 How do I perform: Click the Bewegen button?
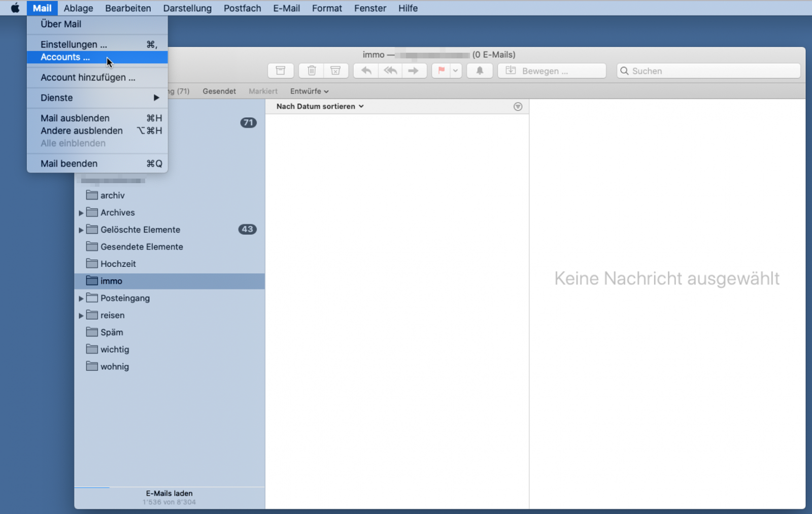[552, 71]
